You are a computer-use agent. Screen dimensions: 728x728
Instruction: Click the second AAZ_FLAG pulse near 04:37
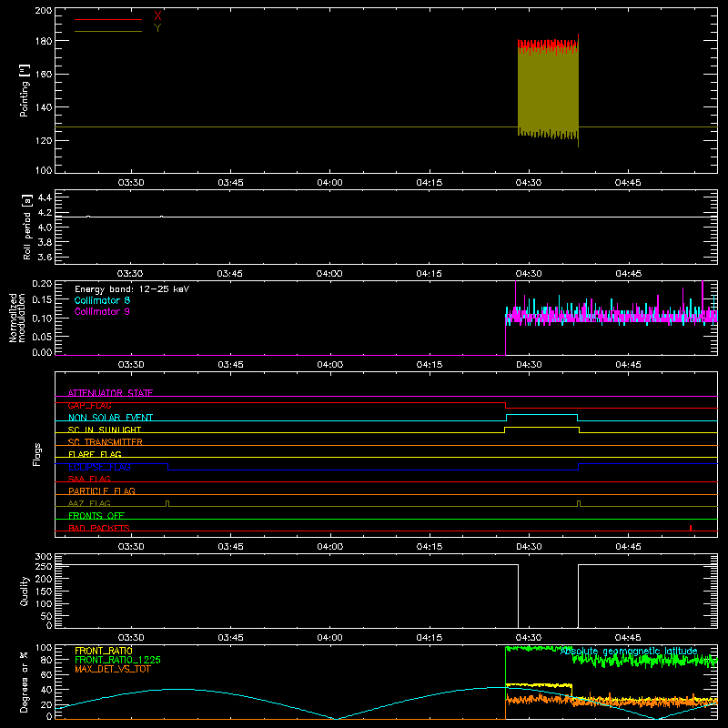[x=579, y=504]
